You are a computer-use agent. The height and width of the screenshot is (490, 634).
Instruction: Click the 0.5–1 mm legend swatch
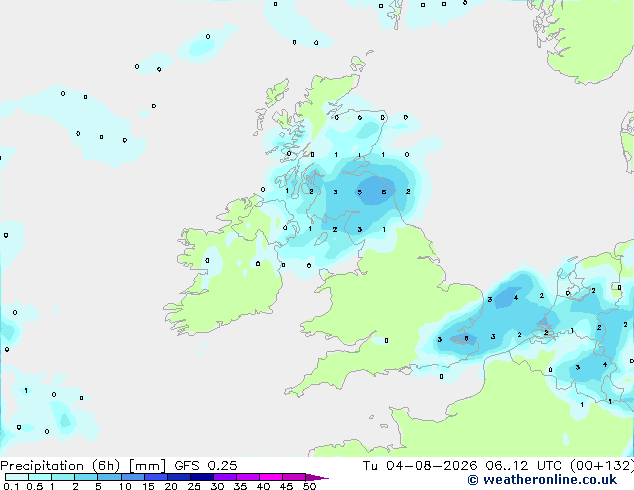(x=40, y=477)
